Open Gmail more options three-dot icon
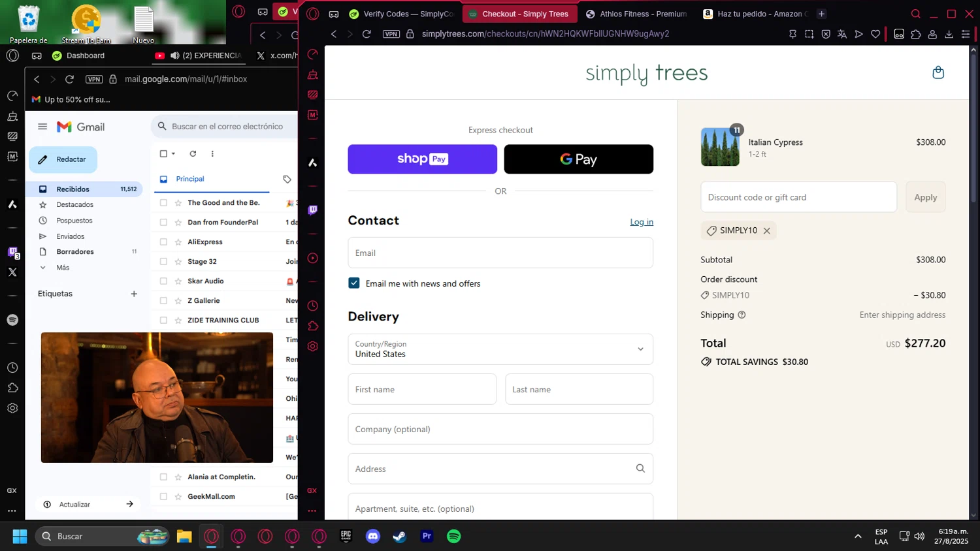This screenshot has height=551, width=980. tap(212, 153)
